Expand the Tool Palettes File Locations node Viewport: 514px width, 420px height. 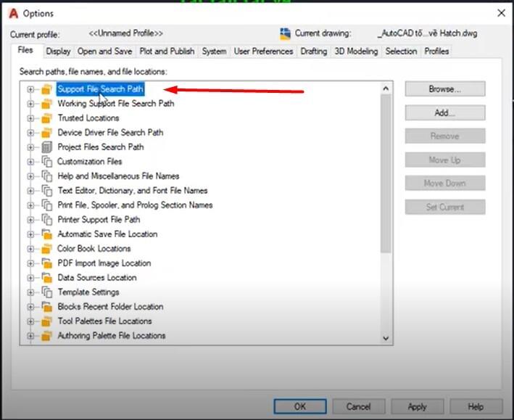tap(30, 321)
